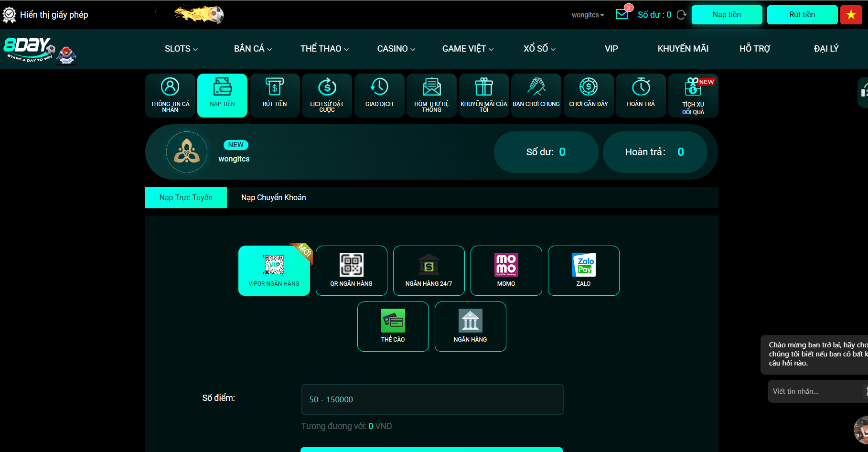The height and width of the screenshot is (452, 868).
Task: Select MOMO payment method
Action: [506, 270]
